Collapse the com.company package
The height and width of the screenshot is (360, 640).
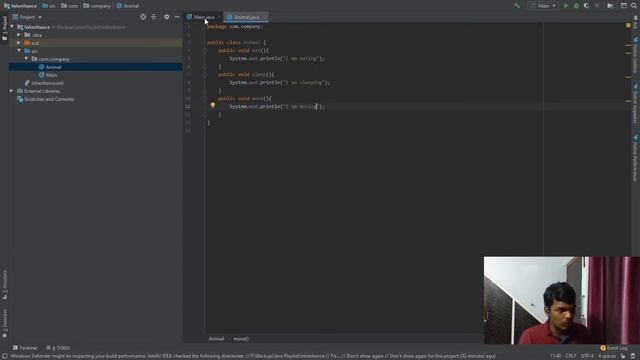[27, 59]
